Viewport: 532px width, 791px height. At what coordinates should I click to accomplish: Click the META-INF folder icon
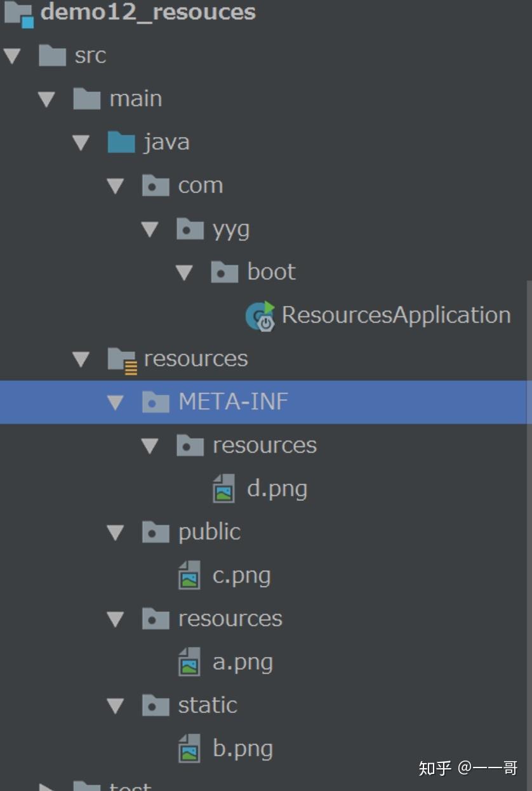(x=155, y=401)
